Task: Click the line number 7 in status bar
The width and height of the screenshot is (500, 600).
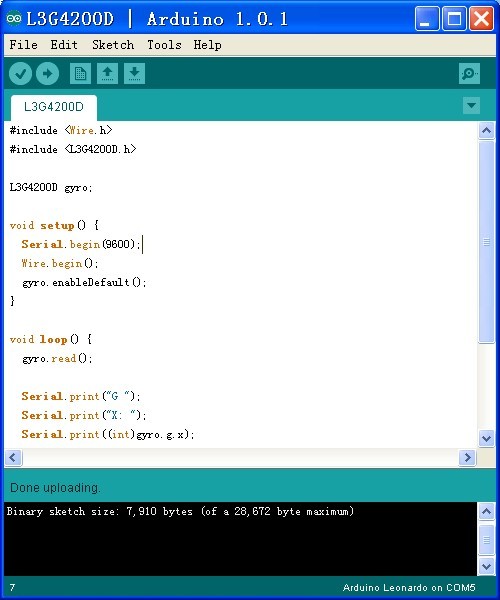Action: click(x=13, y=588)
